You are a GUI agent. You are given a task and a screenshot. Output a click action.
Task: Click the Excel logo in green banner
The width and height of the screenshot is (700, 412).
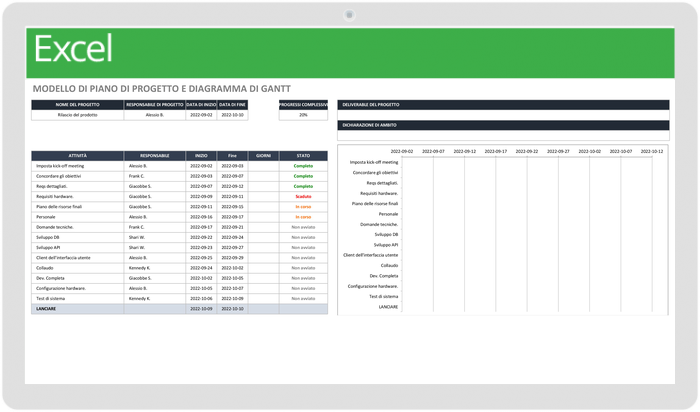pos(73,49)
